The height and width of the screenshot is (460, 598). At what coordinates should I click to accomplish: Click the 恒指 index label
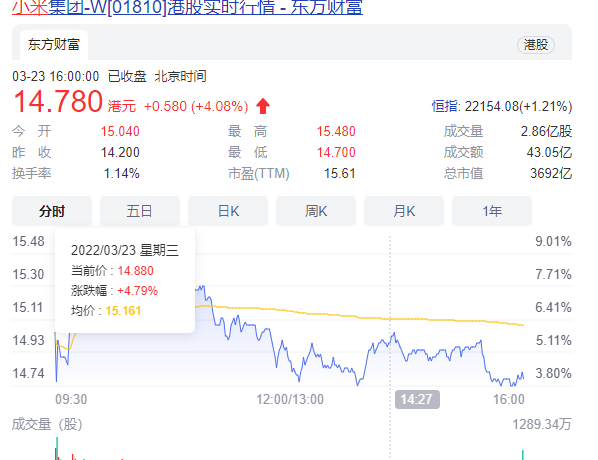(445, 106)
